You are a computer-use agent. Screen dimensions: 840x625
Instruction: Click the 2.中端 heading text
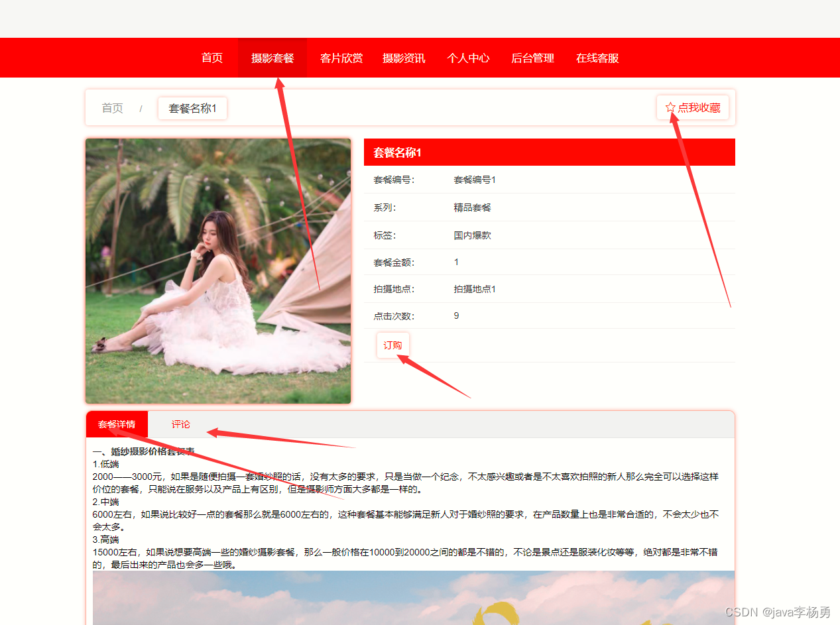(x=106, y=502)
